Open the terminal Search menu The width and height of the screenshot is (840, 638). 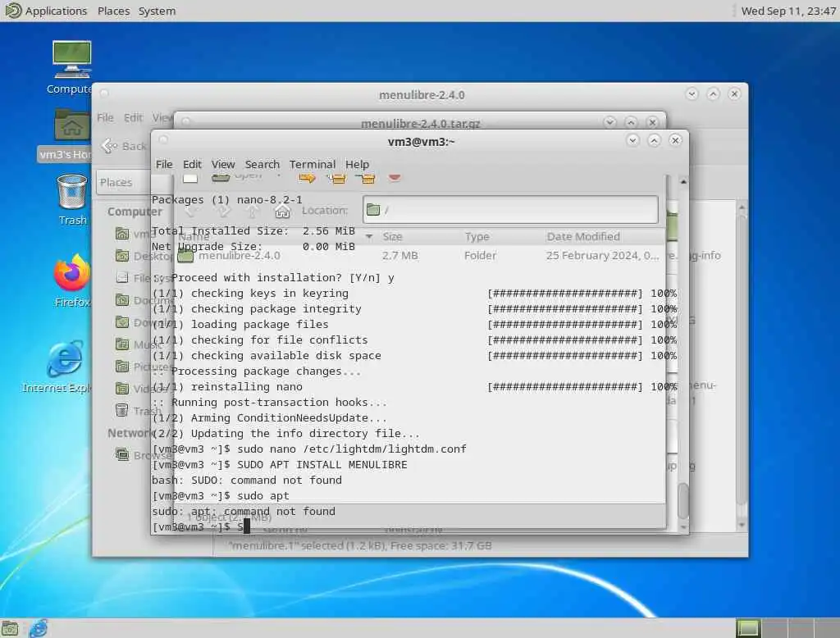(x=262, y=165)
